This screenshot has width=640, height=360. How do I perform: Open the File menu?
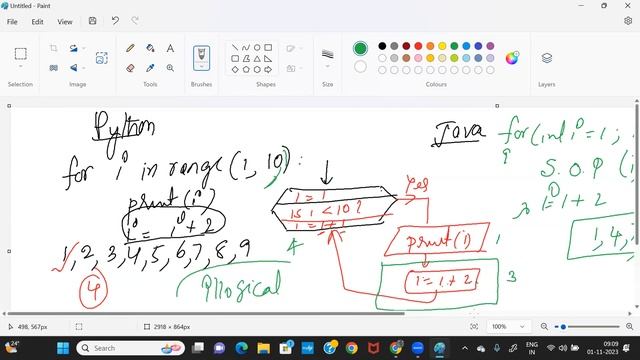click(12, 22)
